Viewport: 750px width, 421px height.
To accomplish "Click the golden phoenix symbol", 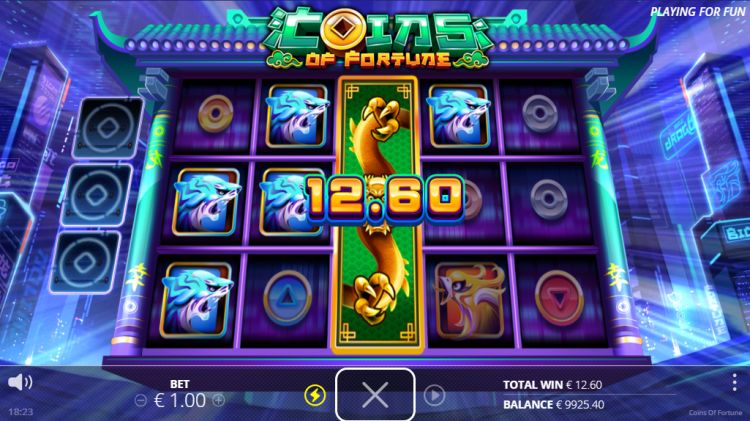I will 470,299.
